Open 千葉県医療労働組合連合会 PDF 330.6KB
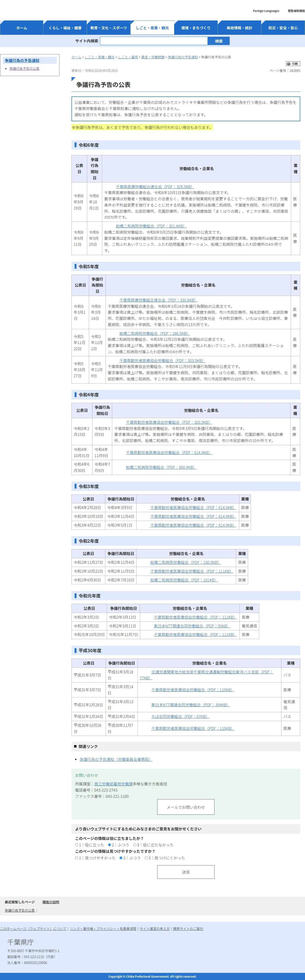Image resolution: width=305 pixels, height=980 pixels. (158, 300)
